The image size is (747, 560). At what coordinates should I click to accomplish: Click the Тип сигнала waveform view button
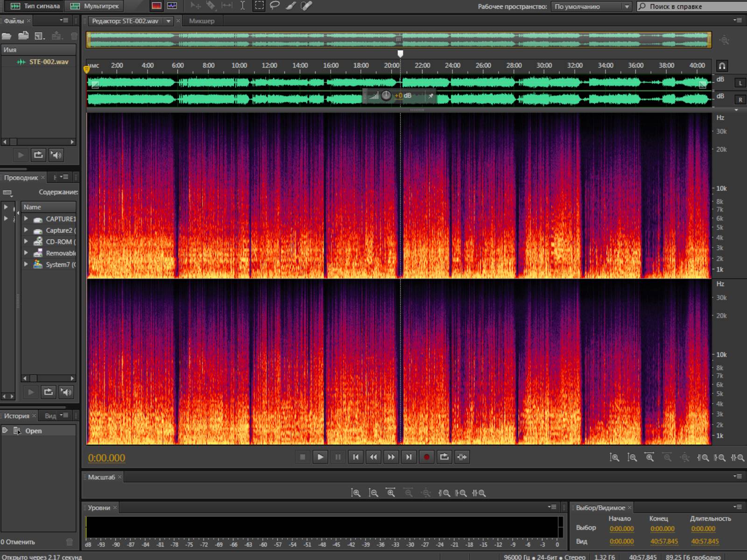tap(35, 6)
